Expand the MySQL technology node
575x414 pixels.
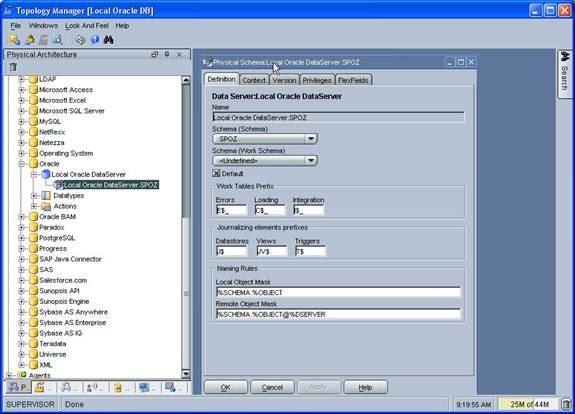tap(22, 121)
